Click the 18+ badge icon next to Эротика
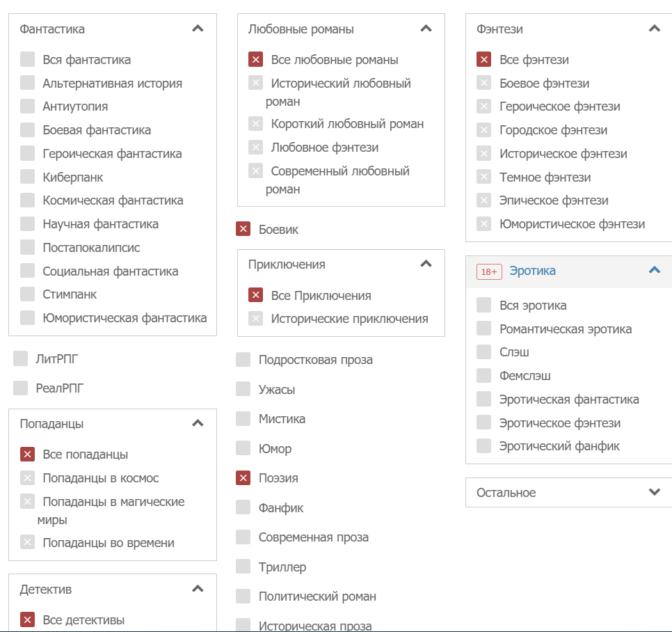672x632 pixels. [x=489, y=271]
